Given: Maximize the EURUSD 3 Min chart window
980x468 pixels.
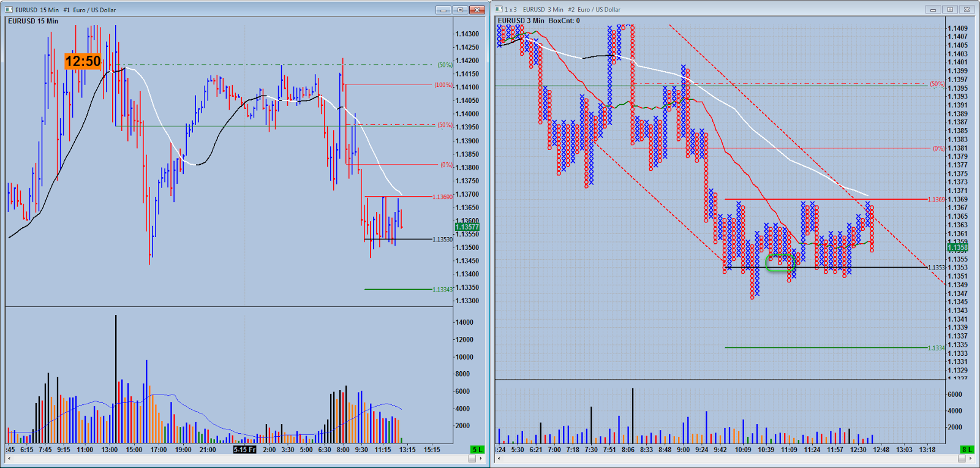Looking at the screenshot, I should pos(950,9).
